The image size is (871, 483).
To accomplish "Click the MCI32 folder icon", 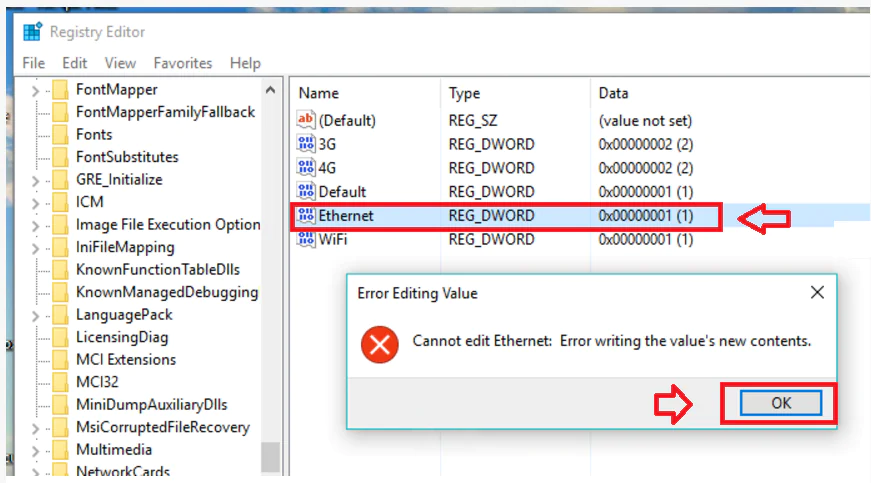I will 60,382.
